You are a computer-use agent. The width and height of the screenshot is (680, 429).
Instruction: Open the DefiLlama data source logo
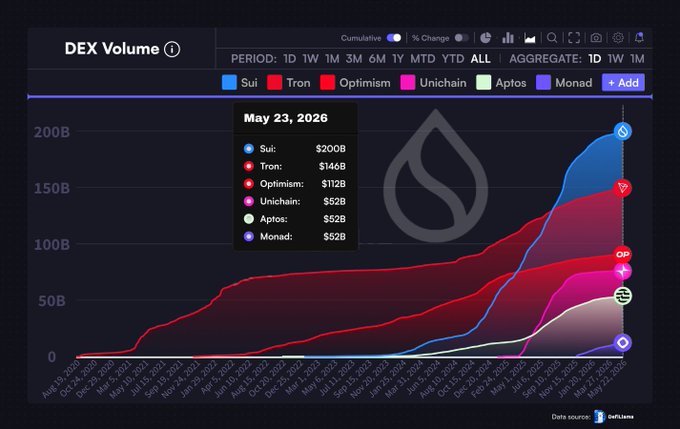coord(614,417)
